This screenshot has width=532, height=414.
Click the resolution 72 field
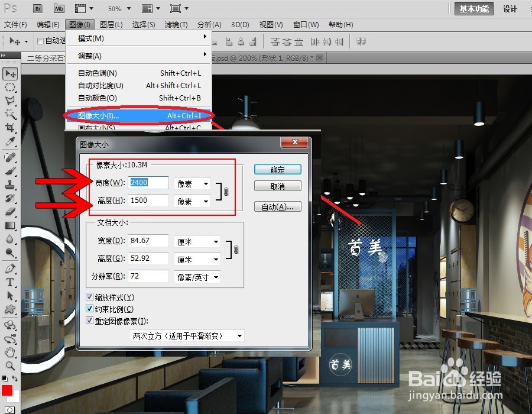point(148,276)
